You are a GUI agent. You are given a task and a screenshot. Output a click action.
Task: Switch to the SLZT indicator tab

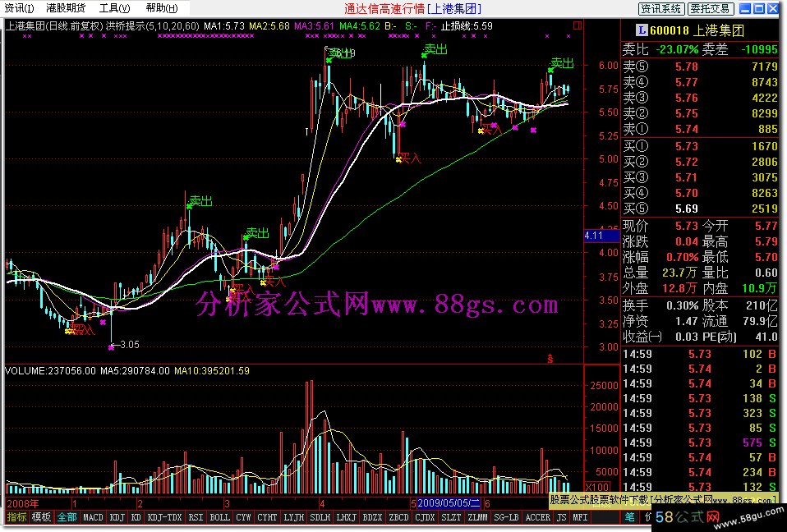click(451, 517)
